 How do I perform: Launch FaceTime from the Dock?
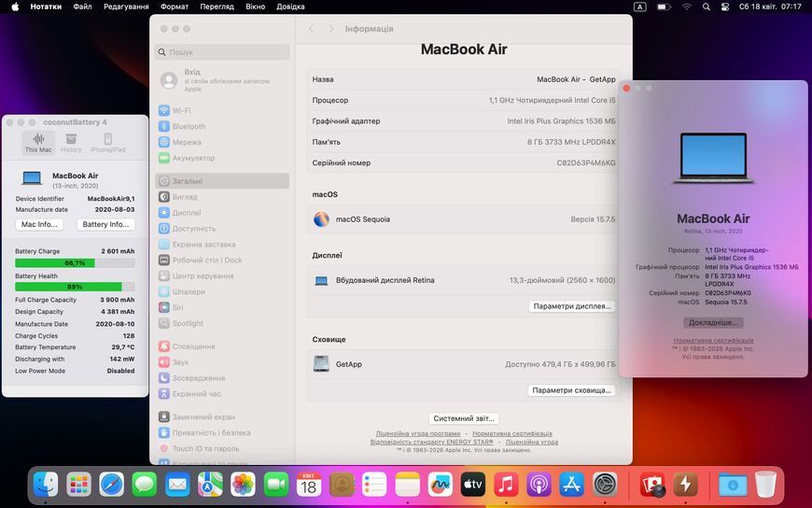276,485
